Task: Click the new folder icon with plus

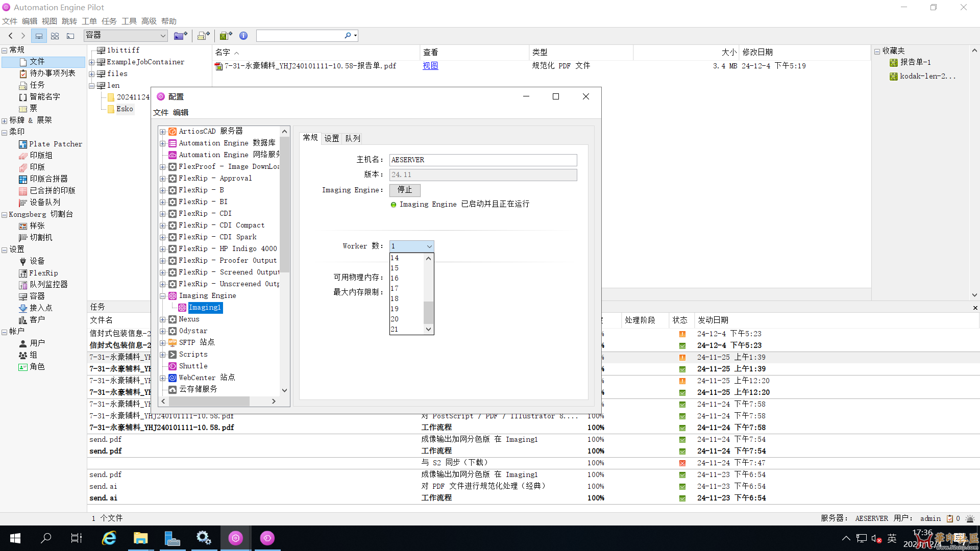Action: 180,36
